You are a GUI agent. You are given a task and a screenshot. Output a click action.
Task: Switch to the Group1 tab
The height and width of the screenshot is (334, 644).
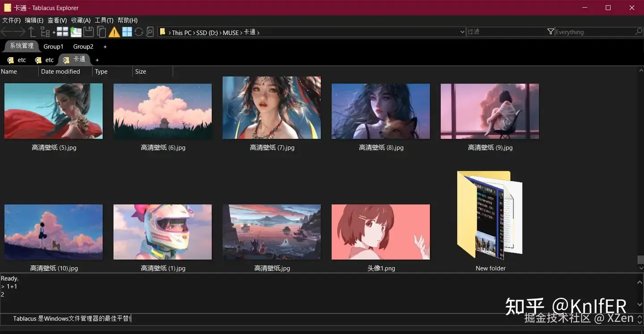53,46
